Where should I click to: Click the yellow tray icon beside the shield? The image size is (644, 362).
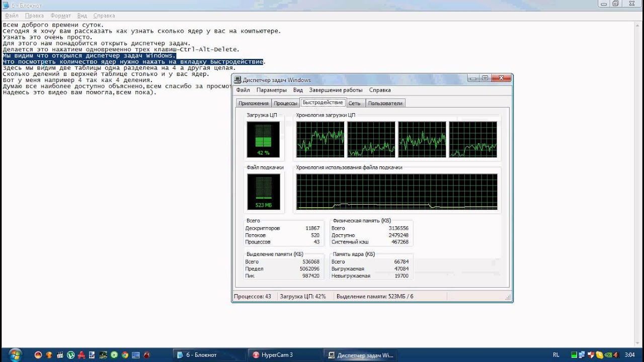click(599, 354)
